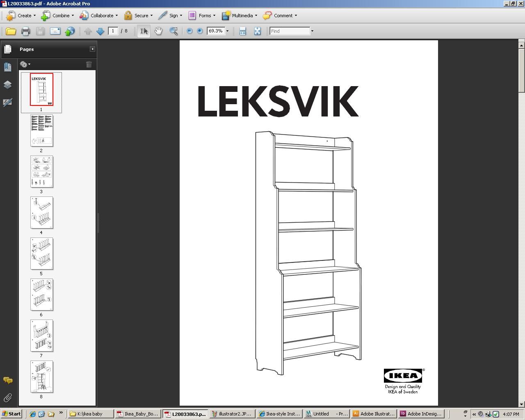Image resolution: width=525 pixels, height=420 pixels.
Task: Open the Multimedia menu
Action: 240,16
